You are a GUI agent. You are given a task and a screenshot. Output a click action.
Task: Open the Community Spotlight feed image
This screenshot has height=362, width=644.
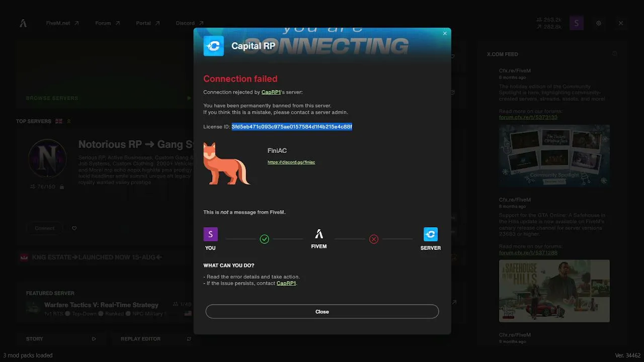(x=554, y=156)
